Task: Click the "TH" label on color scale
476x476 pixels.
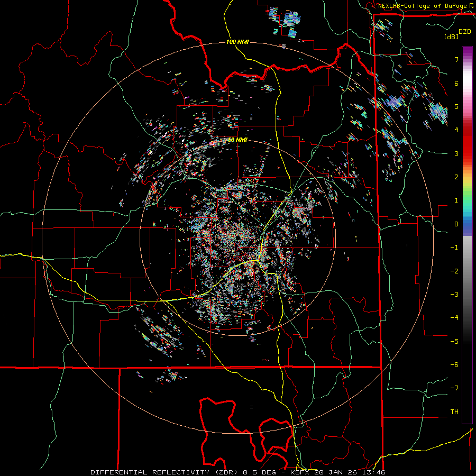Action: click(454, 412)
